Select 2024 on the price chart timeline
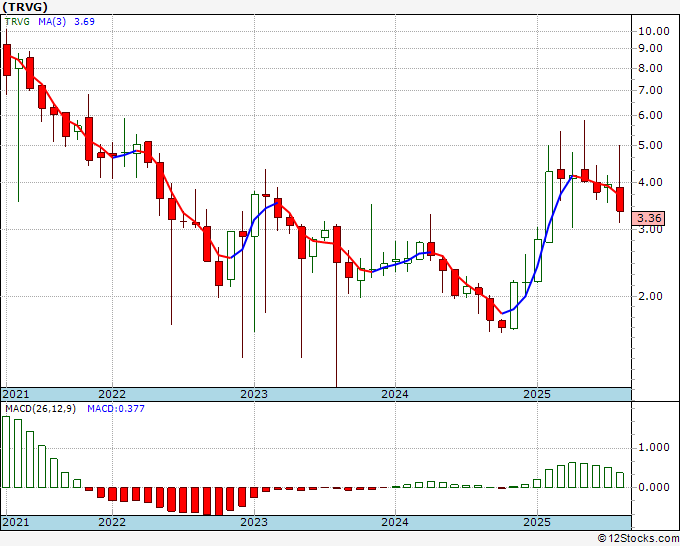This screenshot has height=546, width=680. coord(395,394)
